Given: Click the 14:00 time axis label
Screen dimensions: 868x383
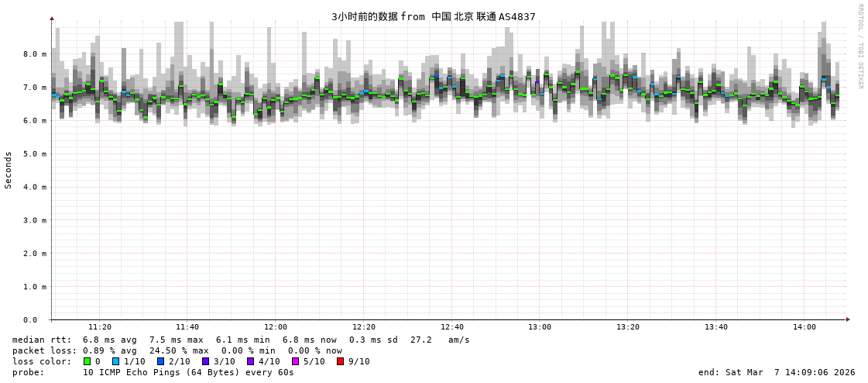Looking at the screenshot, I should (x=804, y=327).
